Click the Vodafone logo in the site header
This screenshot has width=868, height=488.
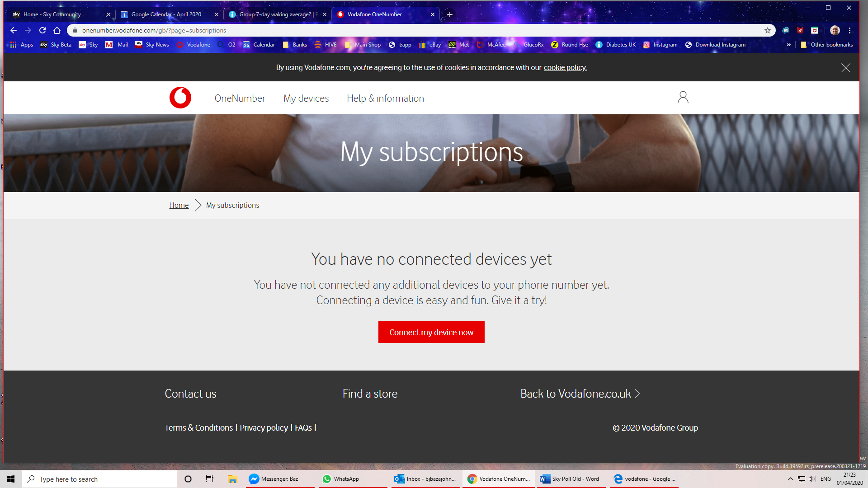tap(180, 98)
